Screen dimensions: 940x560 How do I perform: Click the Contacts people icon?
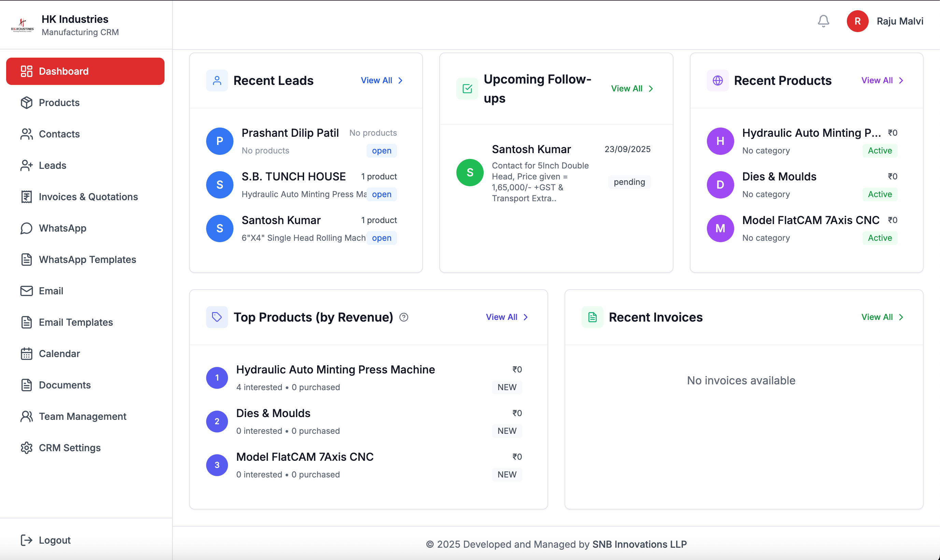point(26,134)
